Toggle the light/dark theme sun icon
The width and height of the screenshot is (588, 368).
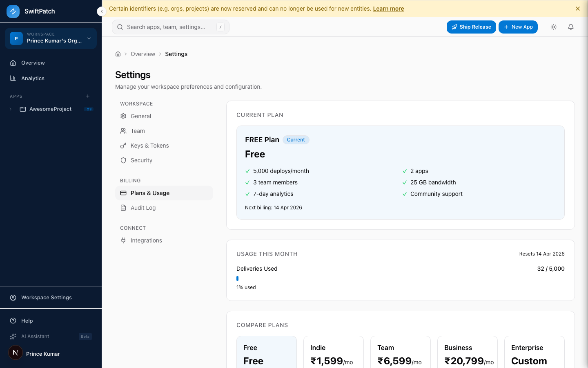click(x=554, y=27)
